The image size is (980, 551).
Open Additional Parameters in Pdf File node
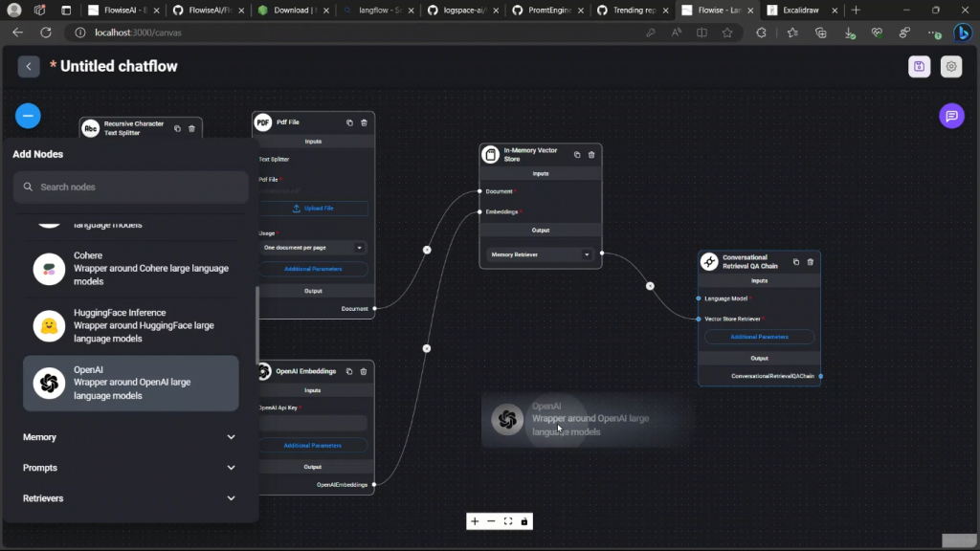point(313,269)
